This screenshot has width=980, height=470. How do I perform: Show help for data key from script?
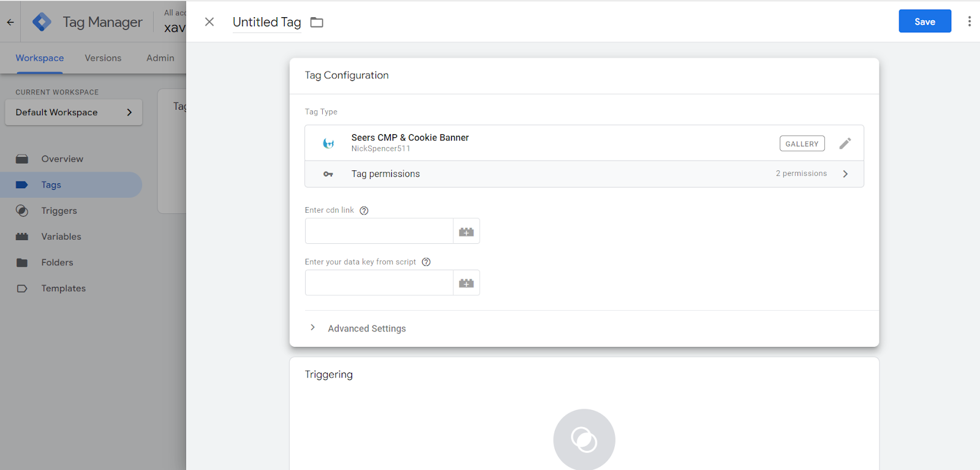click(x=426, y=262)
